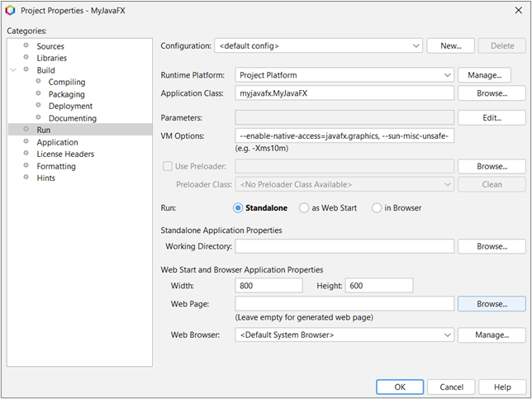Click the Parameters field
The width and height of the screenshot is (532, 399).
pyautogui.click(x=344, y=118)
